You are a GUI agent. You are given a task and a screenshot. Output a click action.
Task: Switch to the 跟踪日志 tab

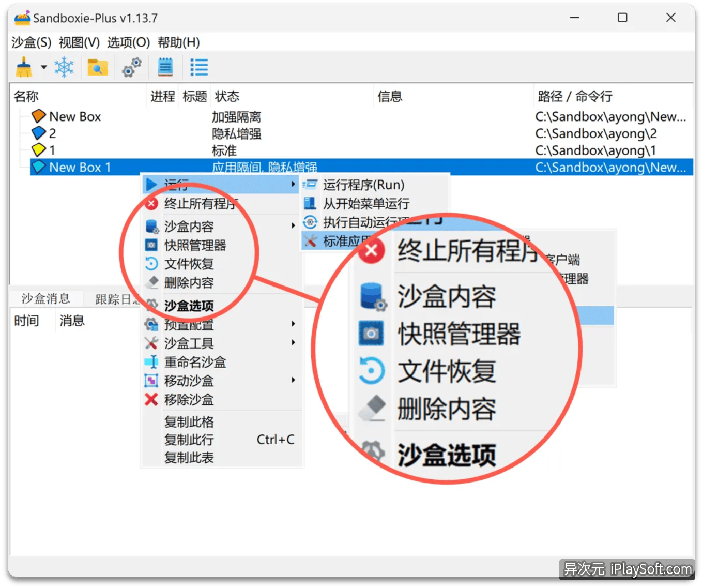(117, 299)
